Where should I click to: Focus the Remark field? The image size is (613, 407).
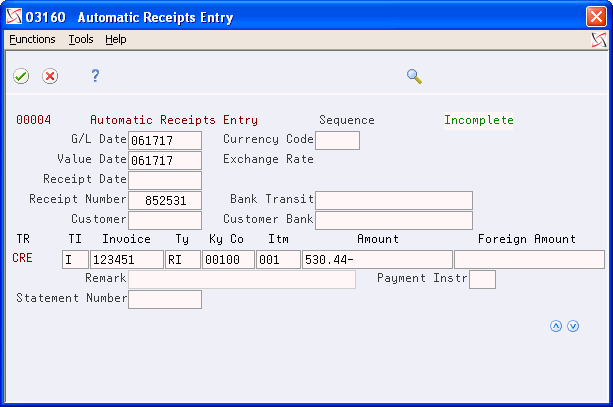[242, 280]
